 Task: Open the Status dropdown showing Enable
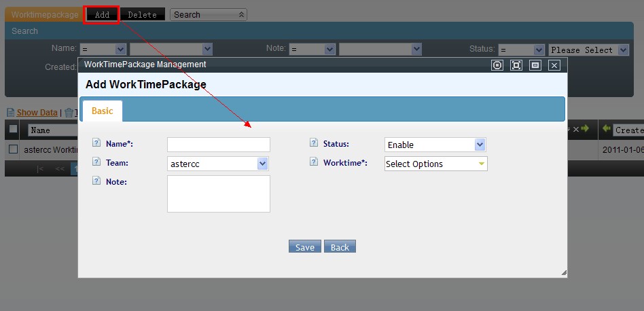coord(435,145)
